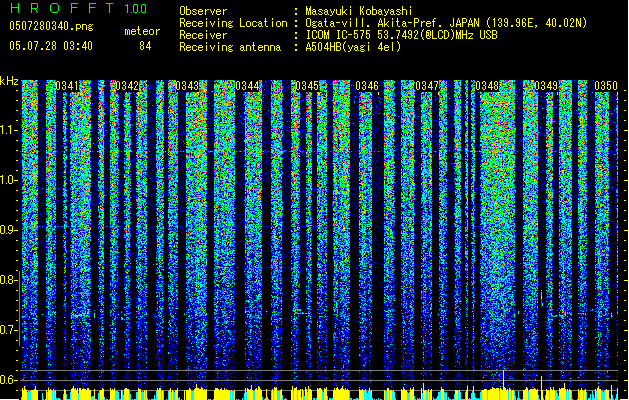The width and height of the screenshot is (629, 400).
Task: Click the date stamp 05.07.28 03:40
Action: point(51,46)
